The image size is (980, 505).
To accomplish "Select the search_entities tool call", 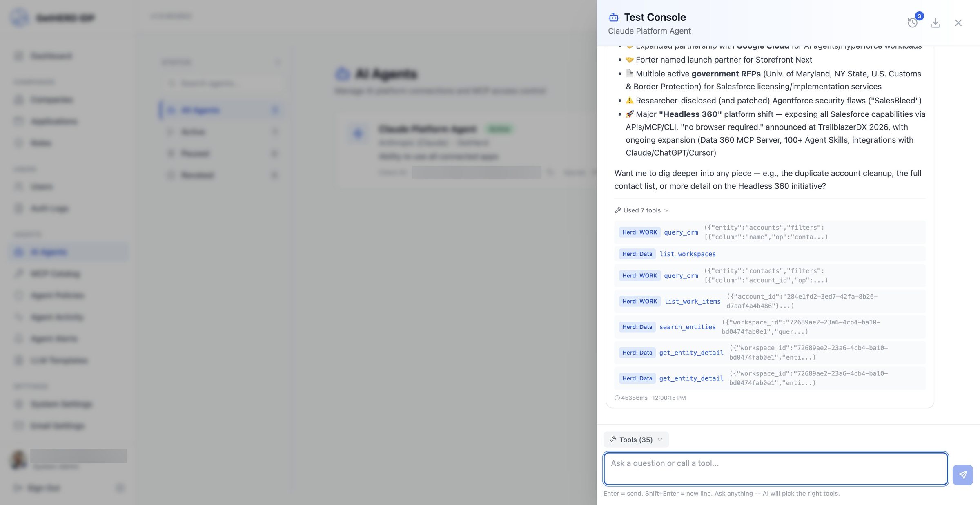I will [x=770, y=327].
